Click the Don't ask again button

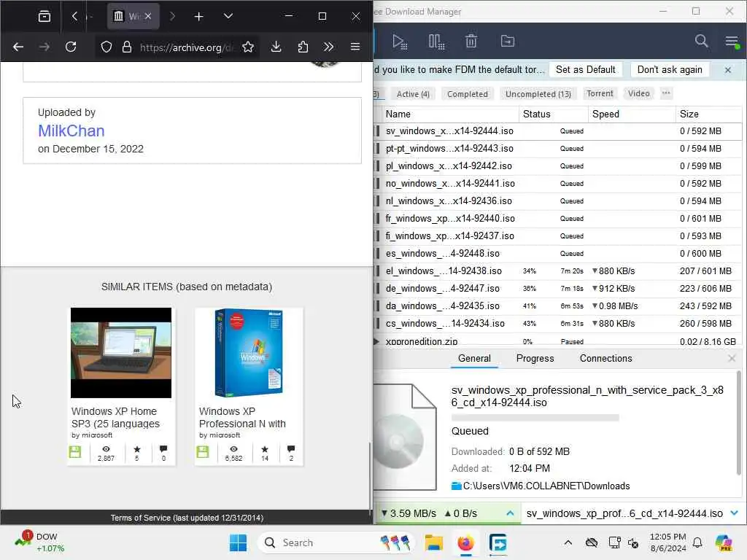pos(670,69)
